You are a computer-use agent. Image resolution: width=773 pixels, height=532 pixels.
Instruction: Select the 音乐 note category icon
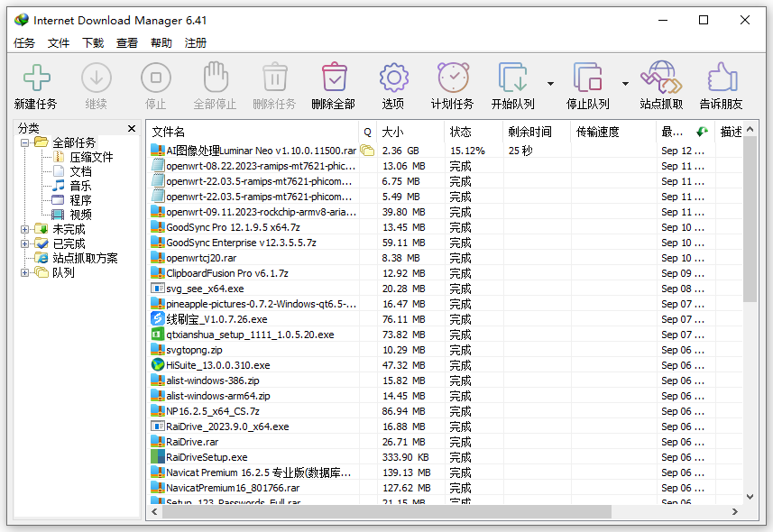[x=59, y=186]
